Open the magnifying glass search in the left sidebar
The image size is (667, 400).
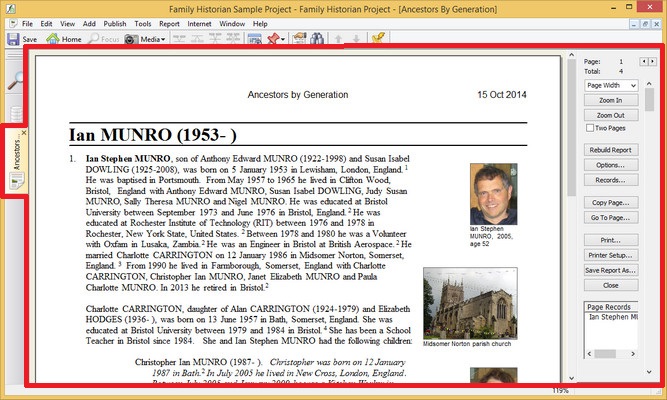pos(16,84)
